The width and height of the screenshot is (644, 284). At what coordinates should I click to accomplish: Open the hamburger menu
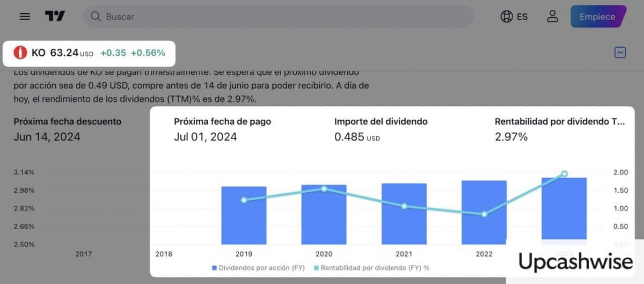25,16
